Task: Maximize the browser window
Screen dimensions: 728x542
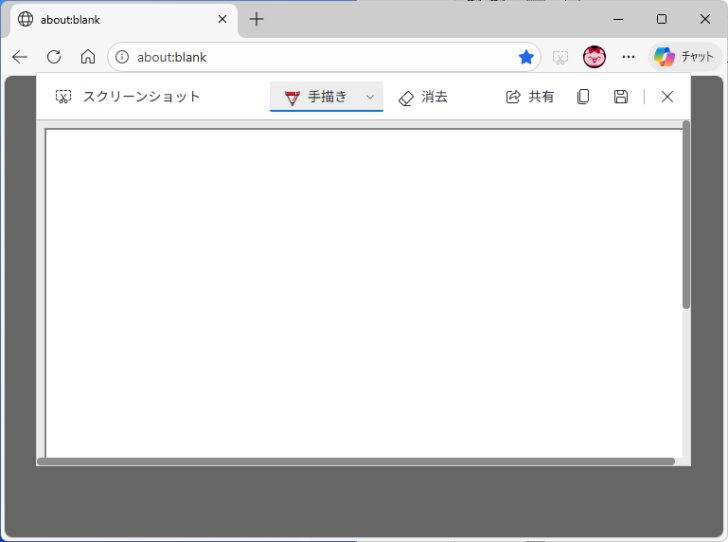Action: (662, 19)
